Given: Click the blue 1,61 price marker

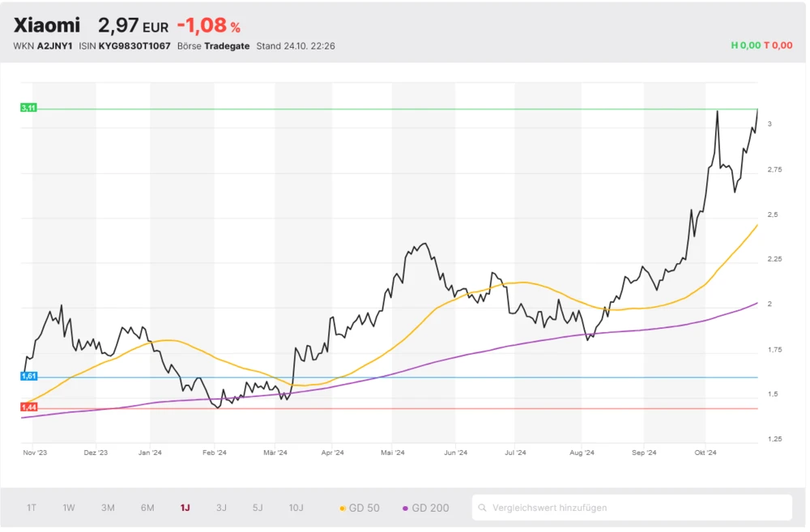Looking at the screenshot, I should (28, 377).
